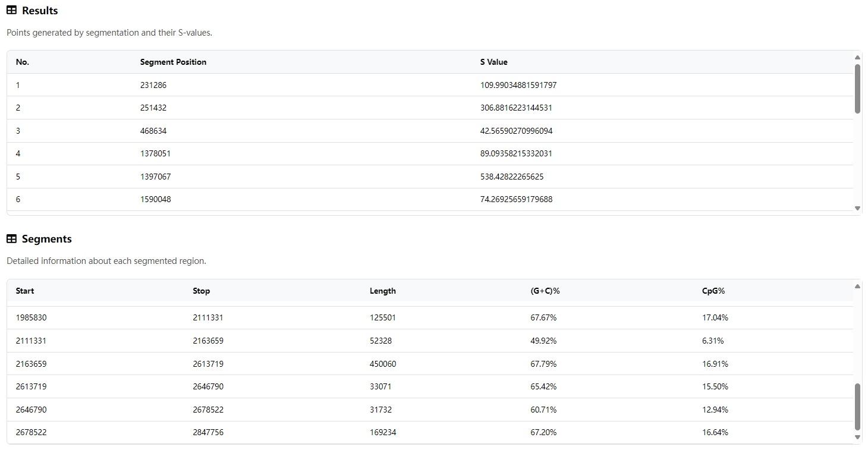Click the Results table scroll-down arrow
The image size is (868, 450).
point(857,208)
